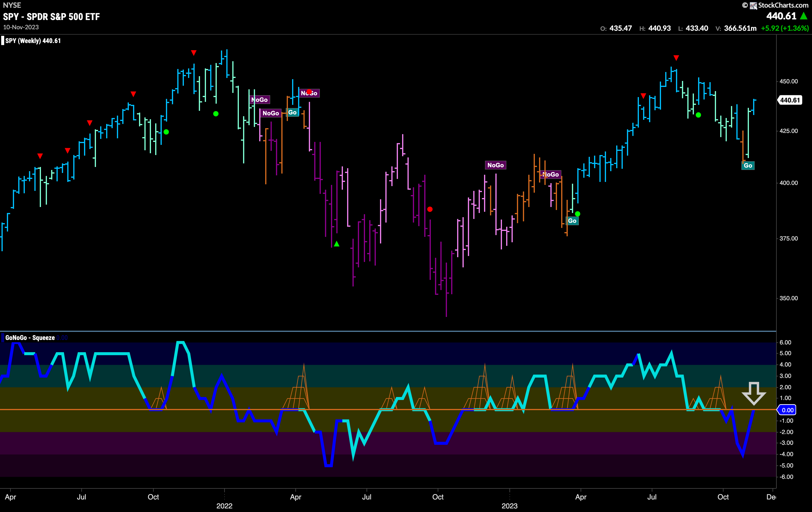This screenshot has width=812, height=512.
Task: Select the upper NoGo label near January 2022
Action: click(260, 100)
